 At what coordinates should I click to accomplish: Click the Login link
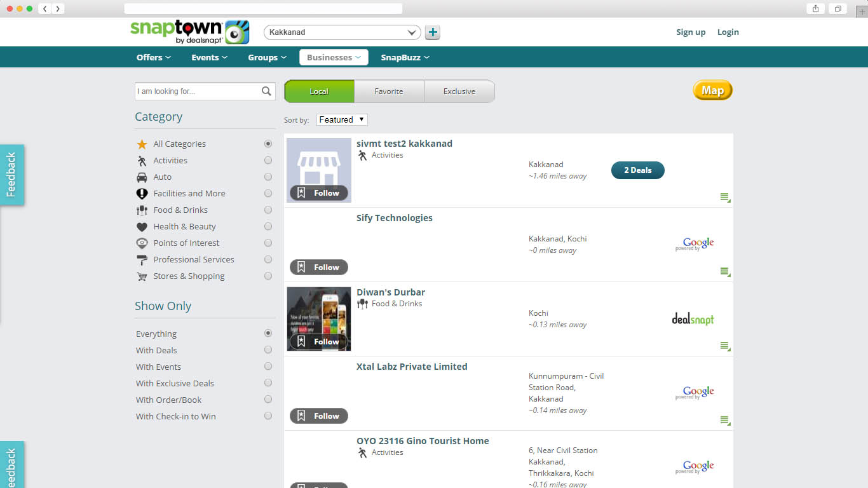(728, 32)
